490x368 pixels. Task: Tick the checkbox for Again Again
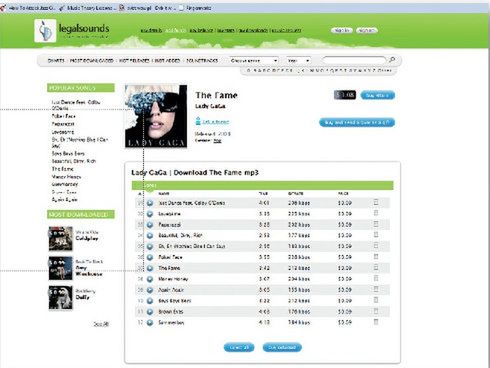[x=376, y=289]
